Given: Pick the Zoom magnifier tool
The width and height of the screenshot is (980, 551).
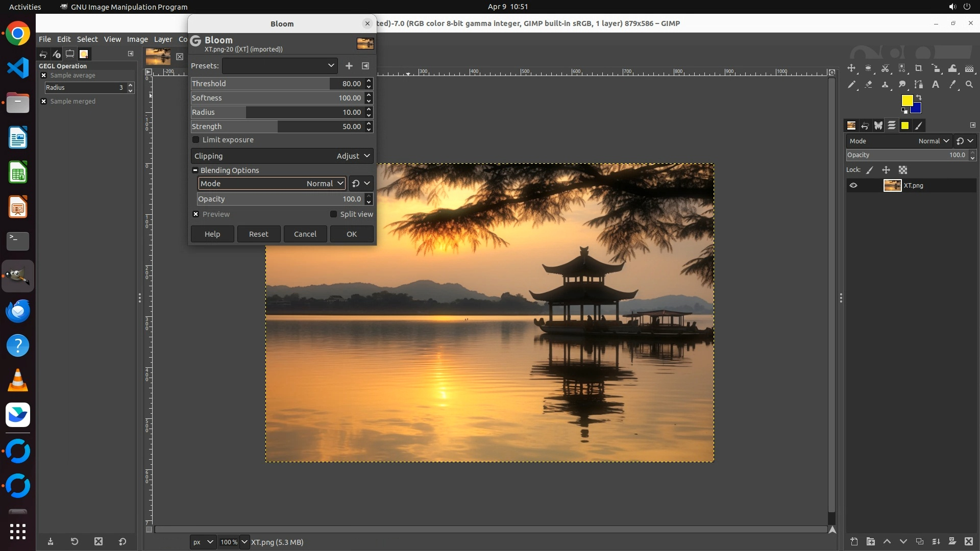Looking at the screenshot, I should [969, 85].
